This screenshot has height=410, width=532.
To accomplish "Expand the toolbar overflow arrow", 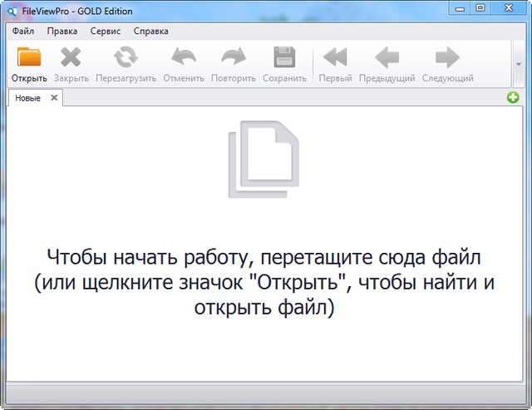I will tap(520, 63).
